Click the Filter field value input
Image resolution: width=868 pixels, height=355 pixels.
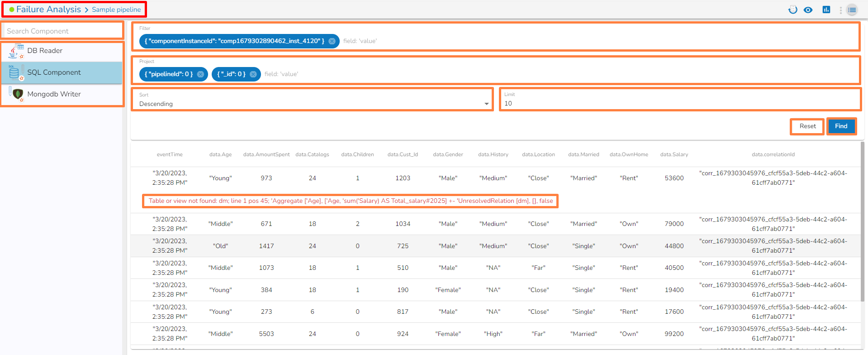(597, 41)
